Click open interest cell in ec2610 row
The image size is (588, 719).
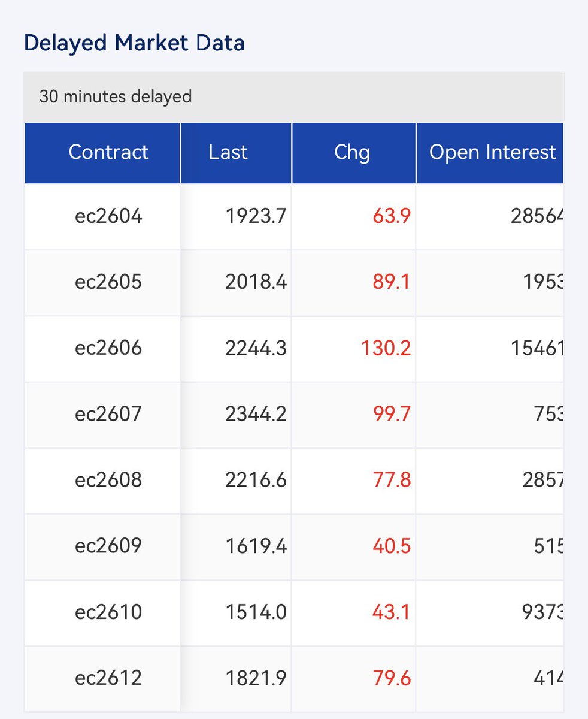[x=490, y=612]
